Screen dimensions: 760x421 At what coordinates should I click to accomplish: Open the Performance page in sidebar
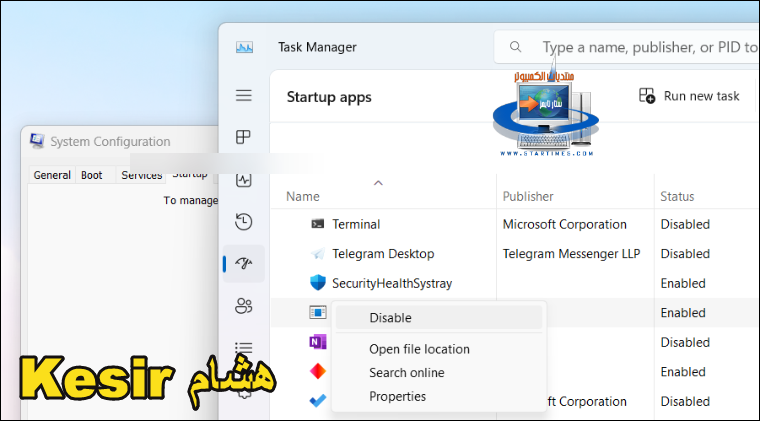pyautogui.click(x=243, y=180)
